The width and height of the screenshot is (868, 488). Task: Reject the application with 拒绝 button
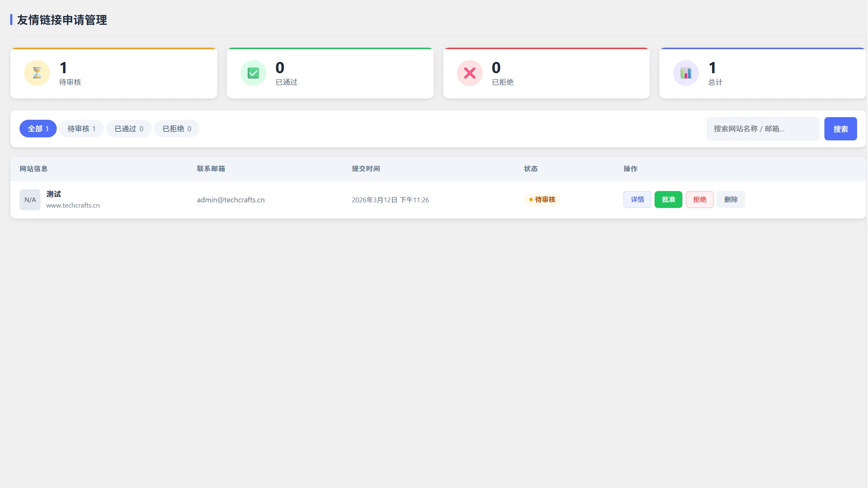(700, 200)
